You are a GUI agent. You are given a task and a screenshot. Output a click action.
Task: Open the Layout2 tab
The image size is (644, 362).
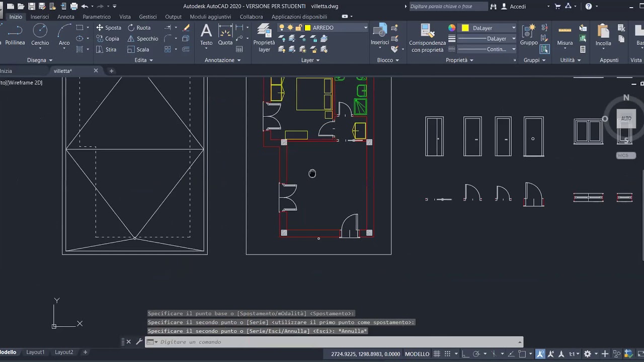(x=64, y=352)
